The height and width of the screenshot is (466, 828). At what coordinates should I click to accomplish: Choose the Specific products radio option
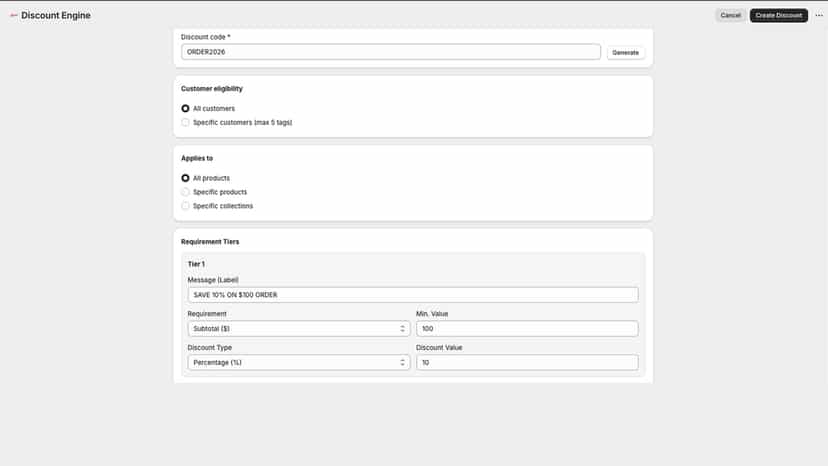[185, 192]
